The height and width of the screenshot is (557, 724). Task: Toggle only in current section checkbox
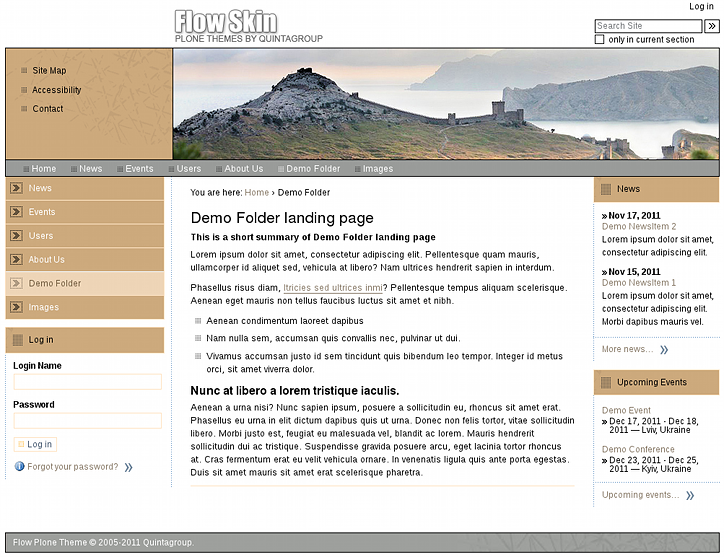599,39
